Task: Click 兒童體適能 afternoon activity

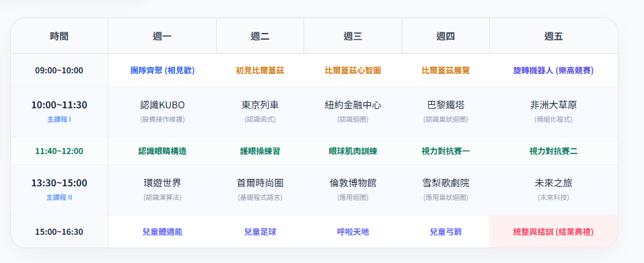Action: pyautogui.click(x=162, y=232)
